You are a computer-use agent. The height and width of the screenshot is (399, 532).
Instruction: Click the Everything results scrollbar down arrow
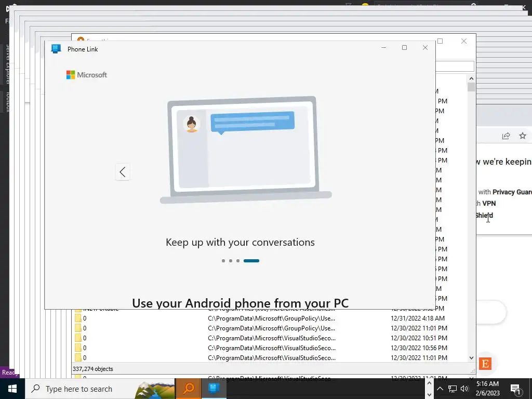471,357
